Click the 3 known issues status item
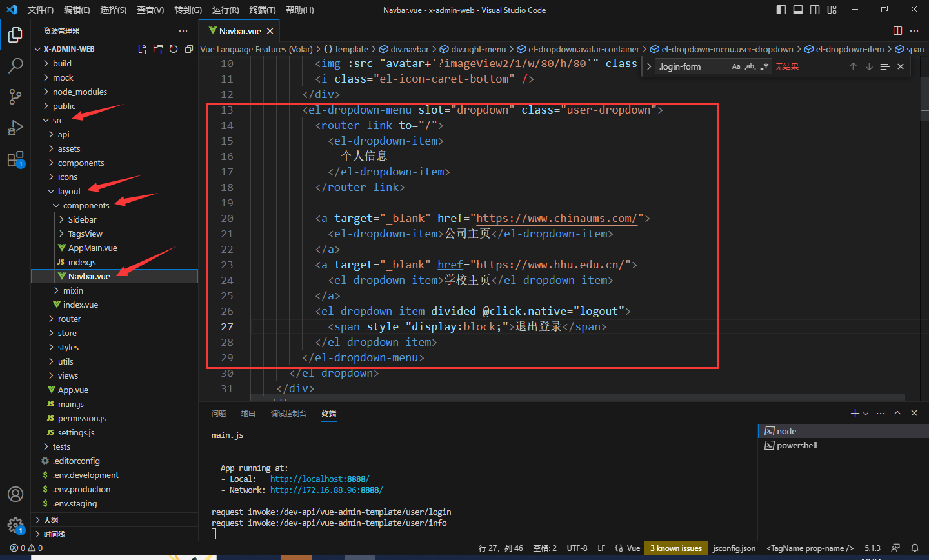 tap(675, 548)
